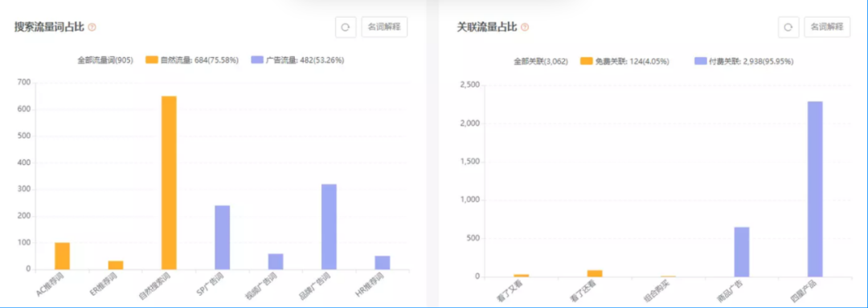Image resolution: width=868 pixels, height=308 pixels.
Task: Select the 看了又看 bar
Action: [522, 275]
